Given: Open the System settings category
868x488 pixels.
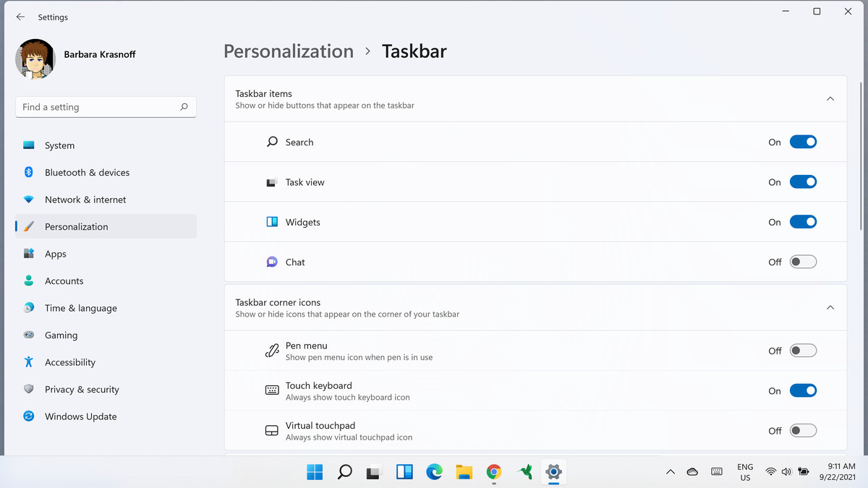Looking at the screenshot, I should [x=106, y=145].
